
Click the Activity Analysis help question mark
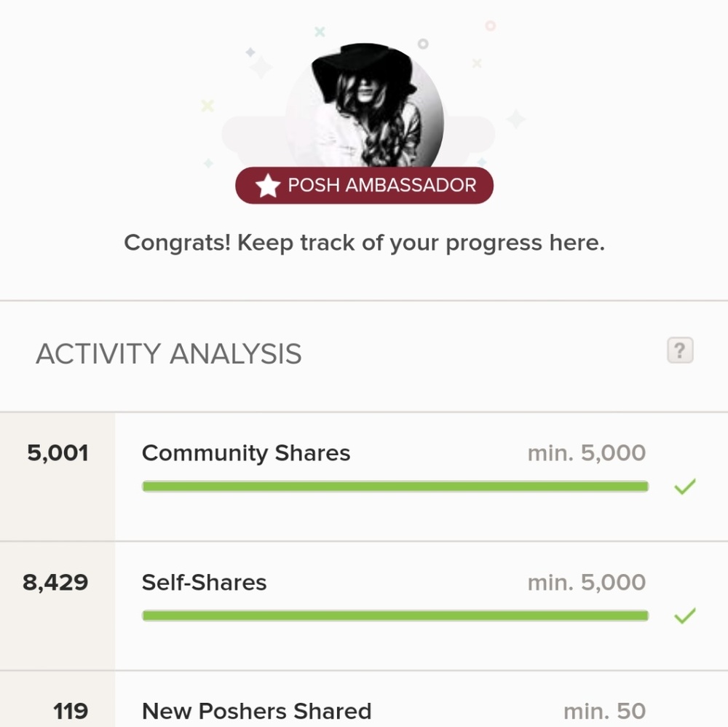click(680, 351)
